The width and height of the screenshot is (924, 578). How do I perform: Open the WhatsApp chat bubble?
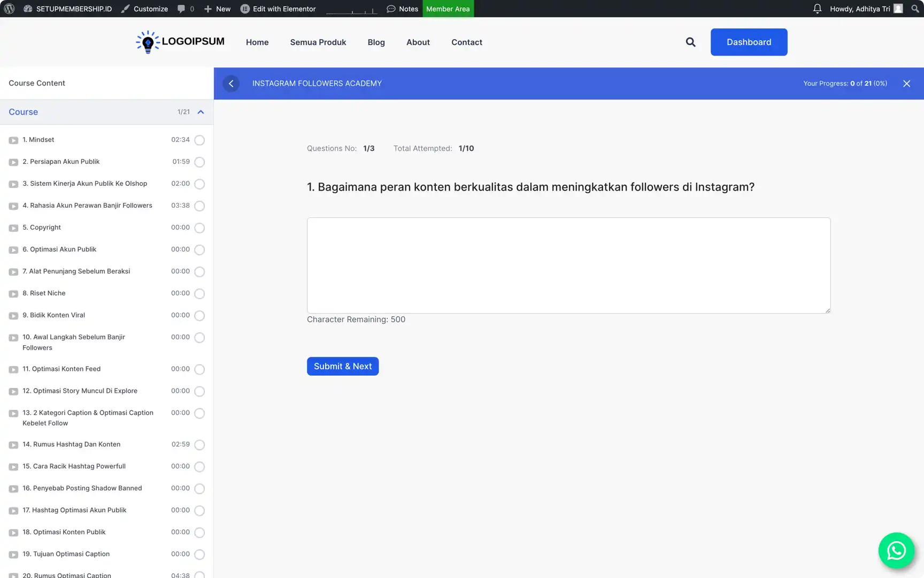click(x=896, y=550)
